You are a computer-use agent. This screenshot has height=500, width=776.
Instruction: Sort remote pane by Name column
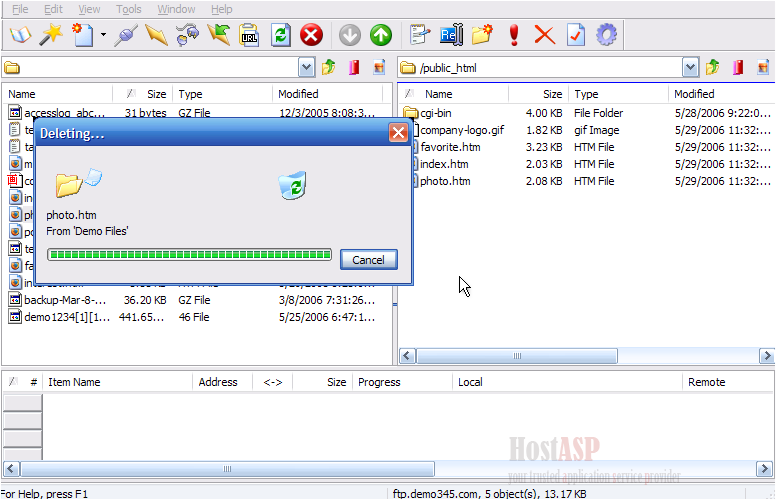454,94
